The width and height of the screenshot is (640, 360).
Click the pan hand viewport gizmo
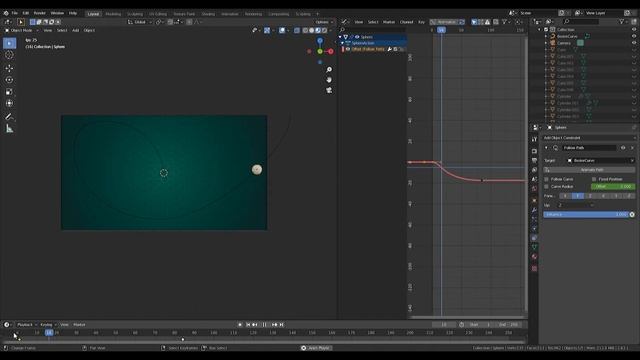tap(329, 80)
